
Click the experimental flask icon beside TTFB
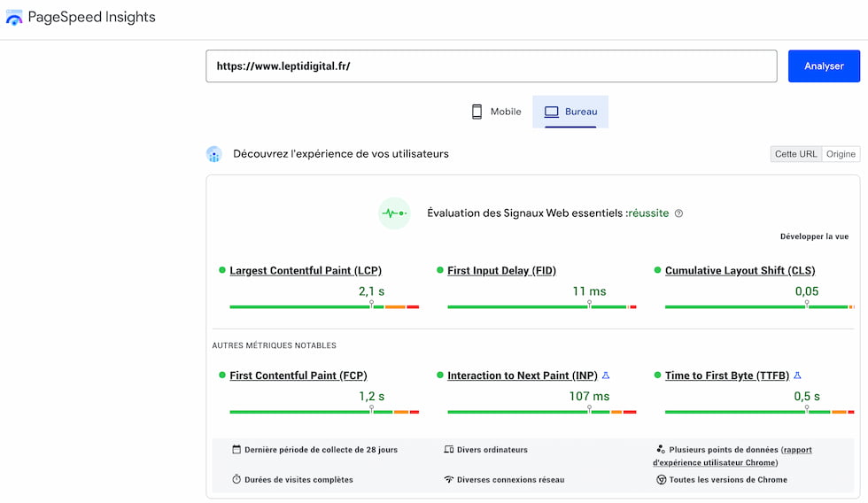coord(797,375)
